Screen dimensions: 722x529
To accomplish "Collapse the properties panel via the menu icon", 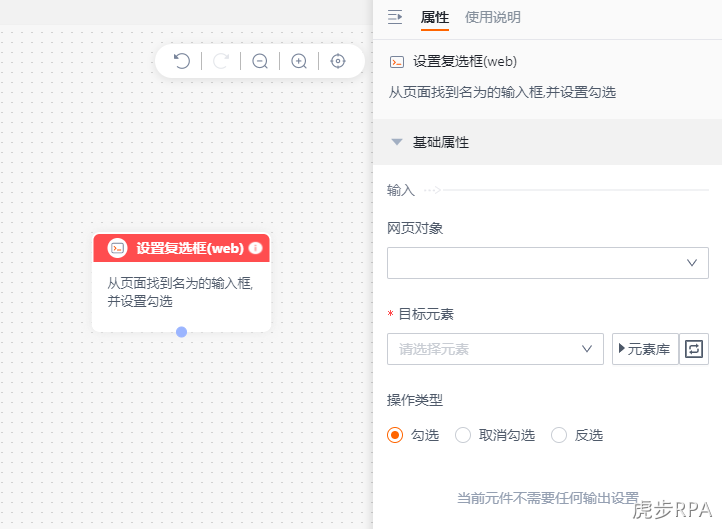I will coord(395,17).
